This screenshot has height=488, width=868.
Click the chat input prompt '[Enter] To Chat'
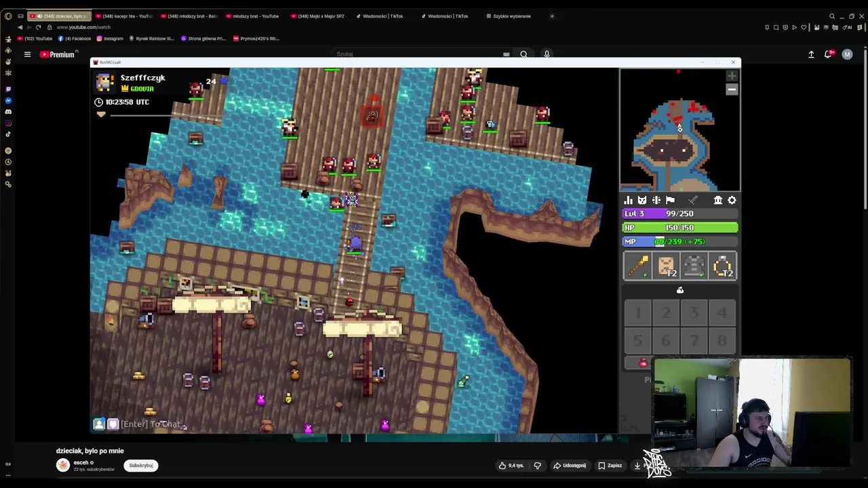pyautogui.click(x=151, y=424)
